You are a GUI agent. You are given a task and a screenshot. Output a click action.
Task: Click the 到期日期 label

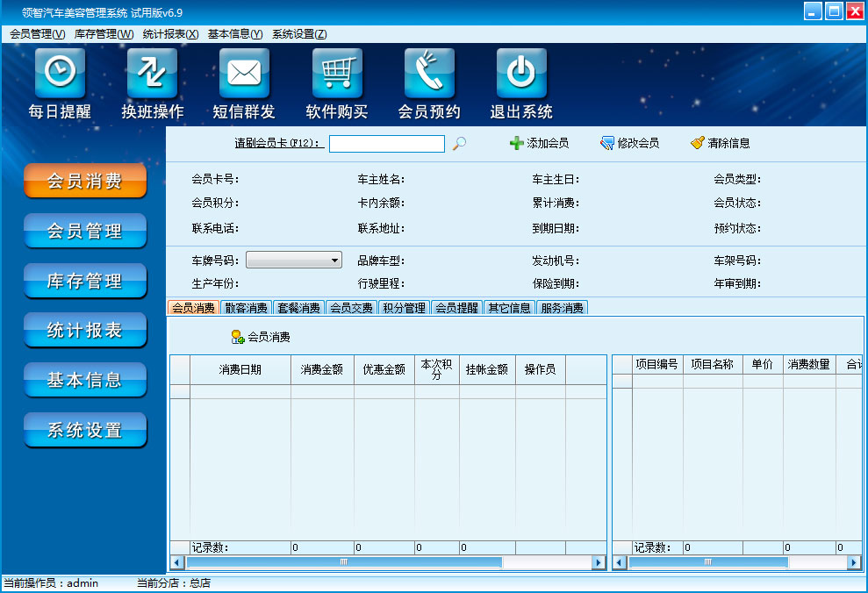(x=556, y=228)
